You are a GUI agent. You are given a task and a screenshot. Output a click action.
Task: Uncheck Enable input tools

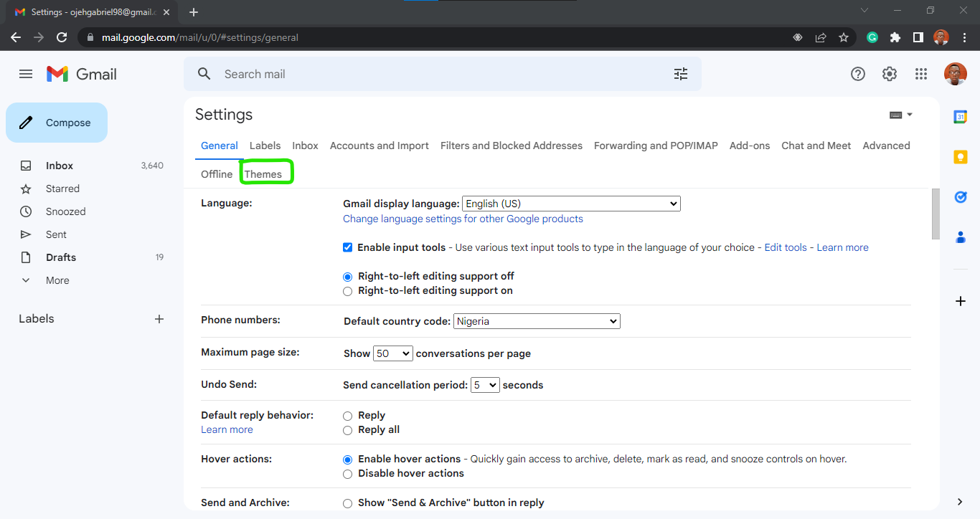pyautogui.click(x=347, y=247)
